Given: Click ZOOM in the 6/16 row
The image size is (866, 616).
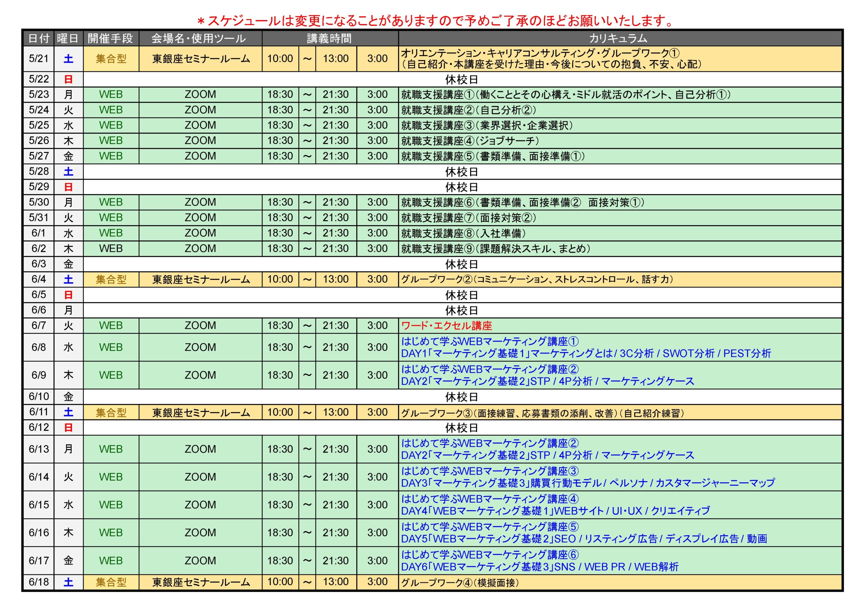Looking at the screenshot, I should (200, 532).
